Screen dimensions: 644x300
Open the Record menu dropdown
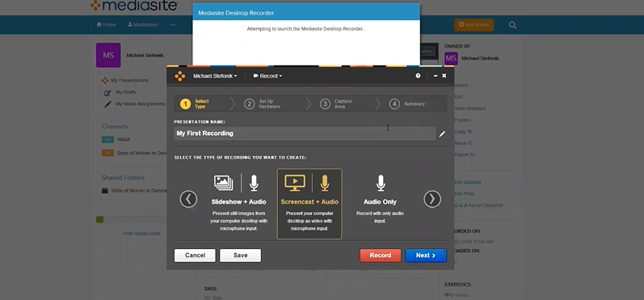pyautogui.click(x=267, y=76)
